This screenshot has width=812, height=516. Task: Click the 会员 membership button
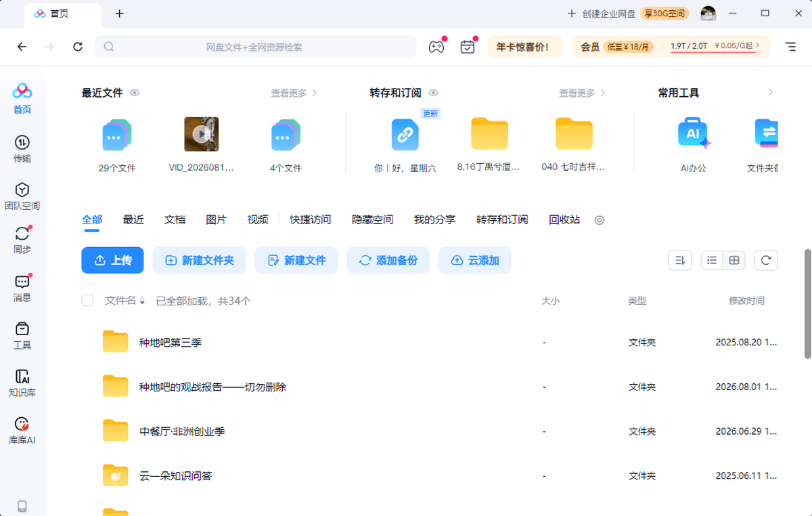pyautogui.click(x=590, y=47)
